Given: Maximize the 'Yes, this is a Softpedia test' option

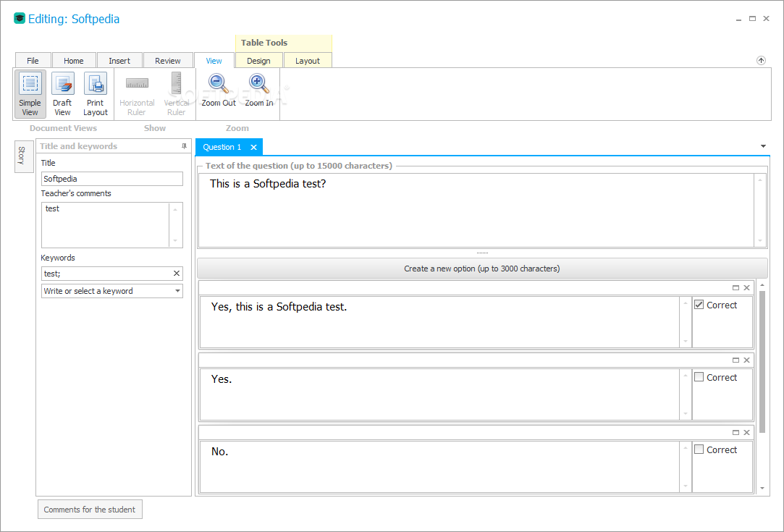Looking at the screenshot, I should click(x=735, y=287).
